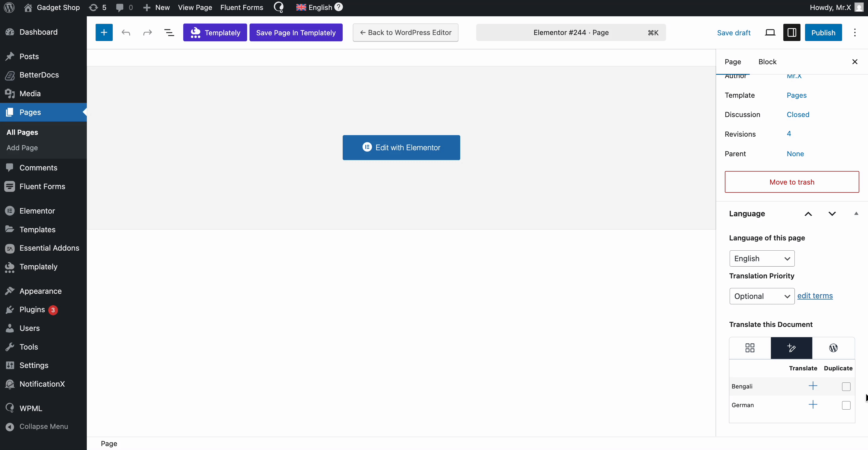
Task: Enable the Duplicate checkbox for German
Action: [846, 405]
